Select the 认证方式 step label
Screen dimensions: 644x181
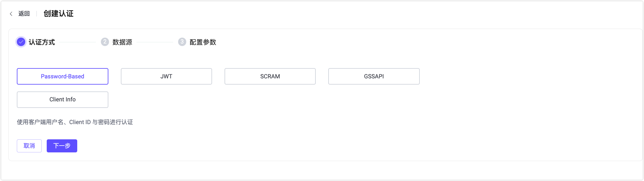[42, 42]
